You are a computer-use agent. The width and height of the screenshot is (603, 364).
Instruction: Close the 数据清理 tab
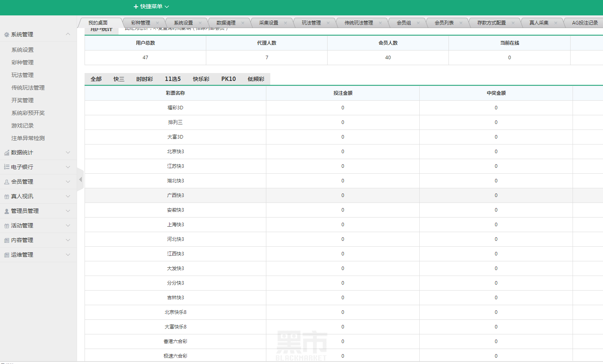[243, 23]
